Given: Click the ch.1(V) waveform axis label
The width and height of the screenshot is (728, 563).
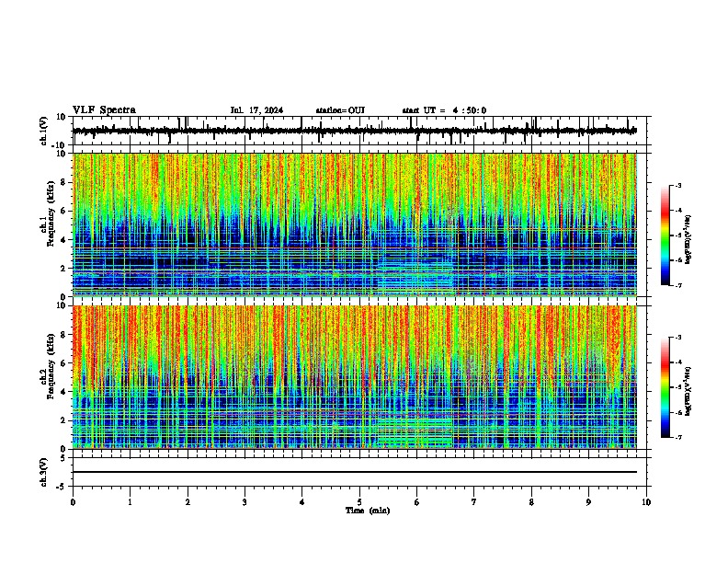Looking at the screenshot, I should tap(44, 131).
